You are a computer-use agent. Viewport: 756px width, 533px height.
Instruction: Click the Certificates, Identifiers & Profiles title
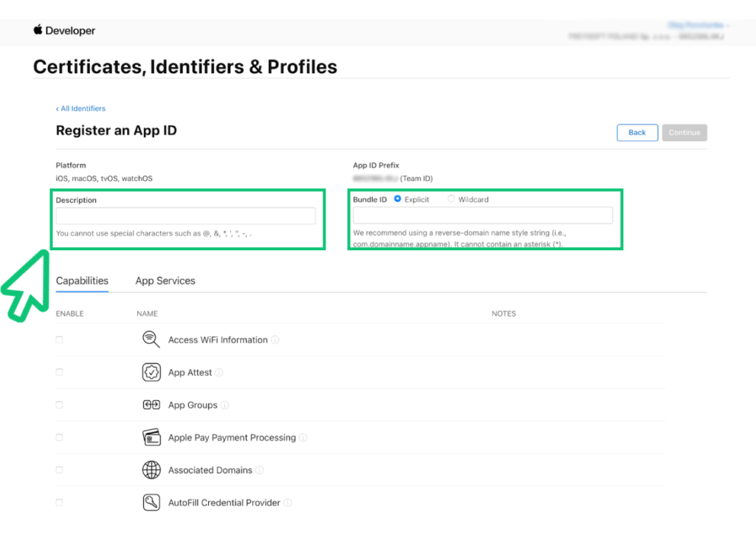[x=185, y=67]
